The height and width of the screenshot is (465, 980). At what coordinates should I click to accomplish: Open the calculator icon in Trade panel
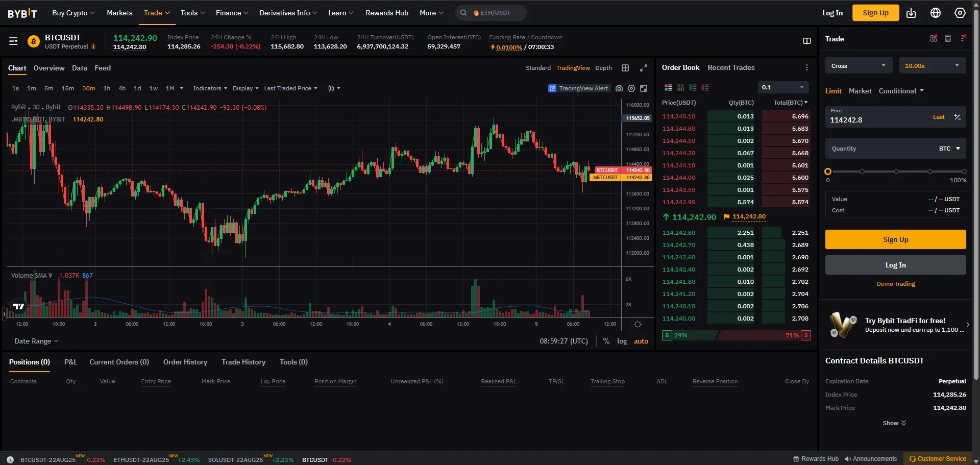(x=948, y=38)
